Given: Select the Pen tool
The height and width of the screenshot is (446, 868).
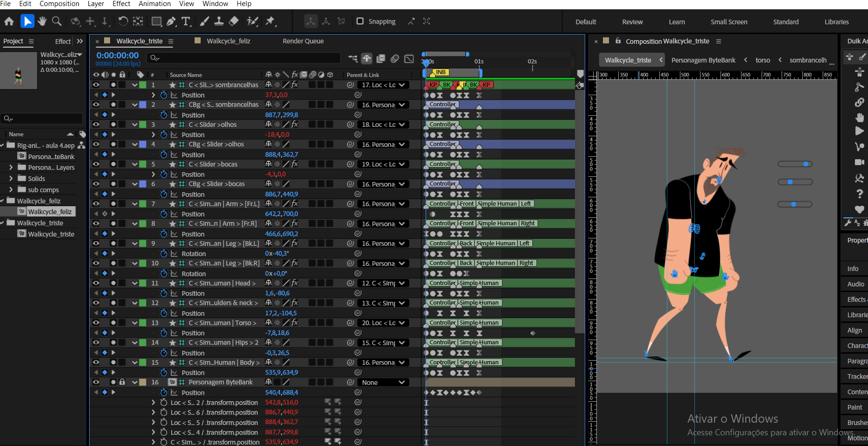Looking at the screenshot, I should [171, 21].
